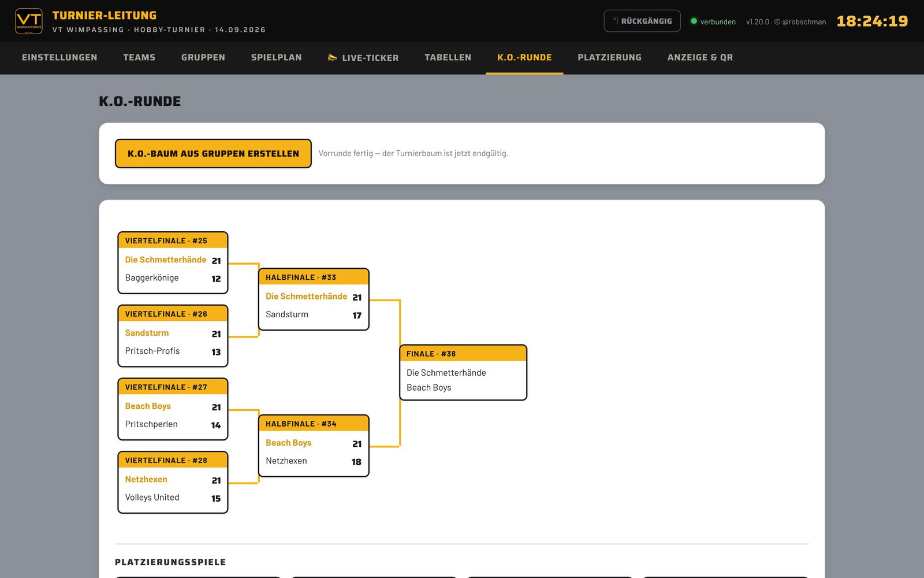Click Pritsch-Profis in Viertelfinale #26
The height and width of the screenshot is (578, 924).
point(152,351)
